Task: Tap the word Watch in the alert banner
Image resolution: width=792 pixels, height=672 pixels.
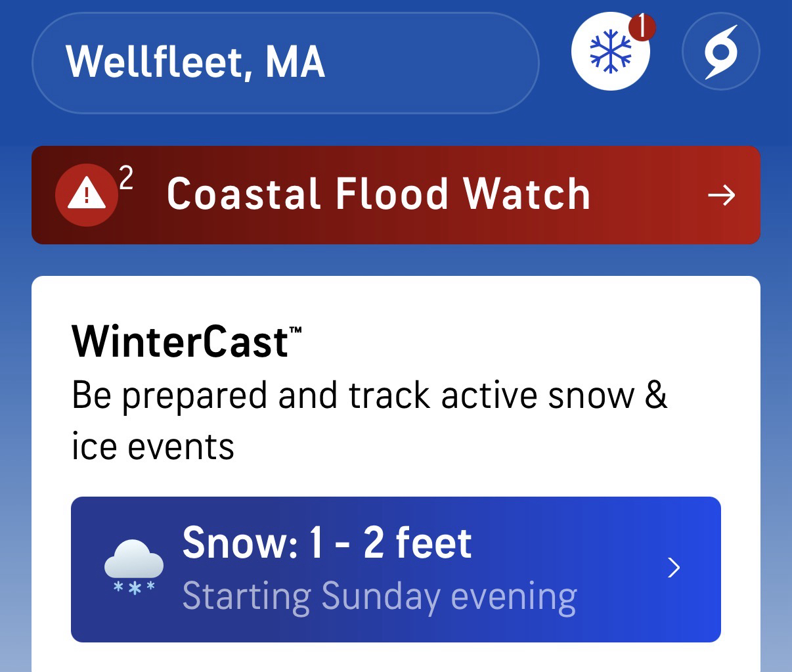Action: point(526,194)
